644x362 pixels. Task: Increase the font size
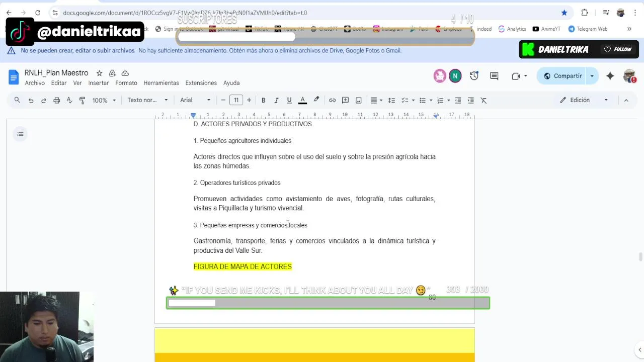click(249, 100)
